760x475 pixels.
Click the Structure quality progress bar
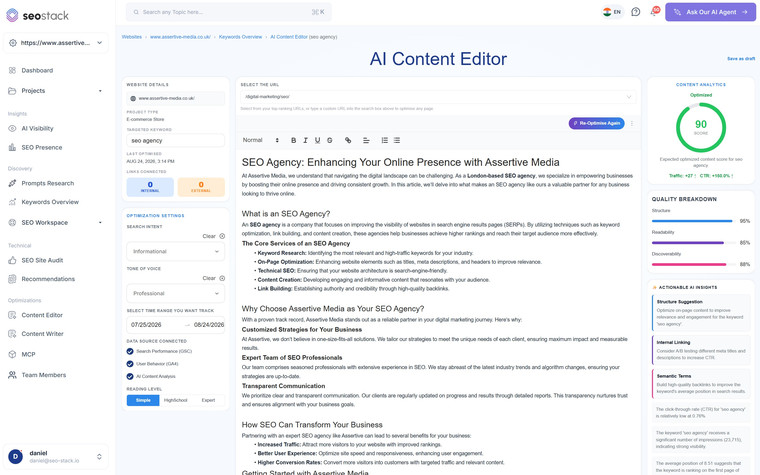[x=694, y=221]
